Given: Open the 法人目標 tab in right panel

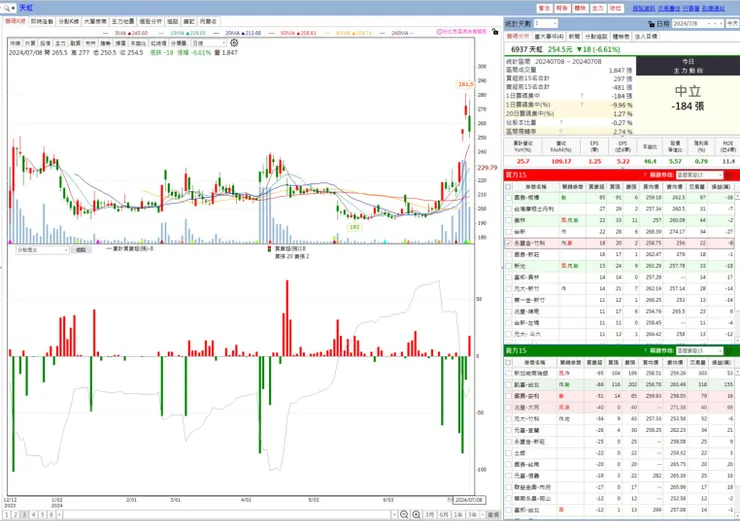Looking at the screenshot, I should coord(646,36).
